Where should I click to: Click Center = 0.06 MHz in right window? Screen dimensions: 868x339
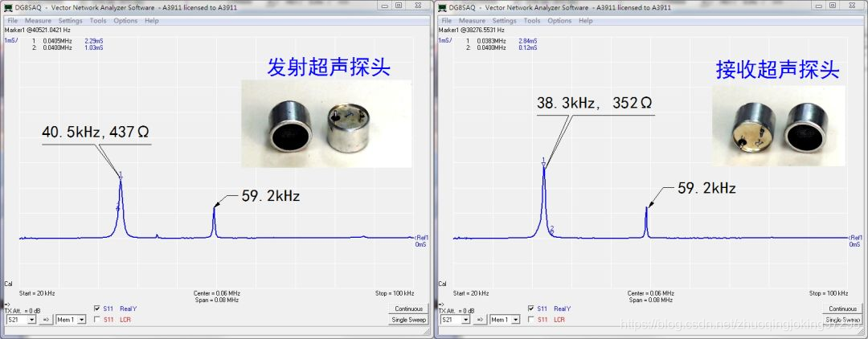pos(650,293)
